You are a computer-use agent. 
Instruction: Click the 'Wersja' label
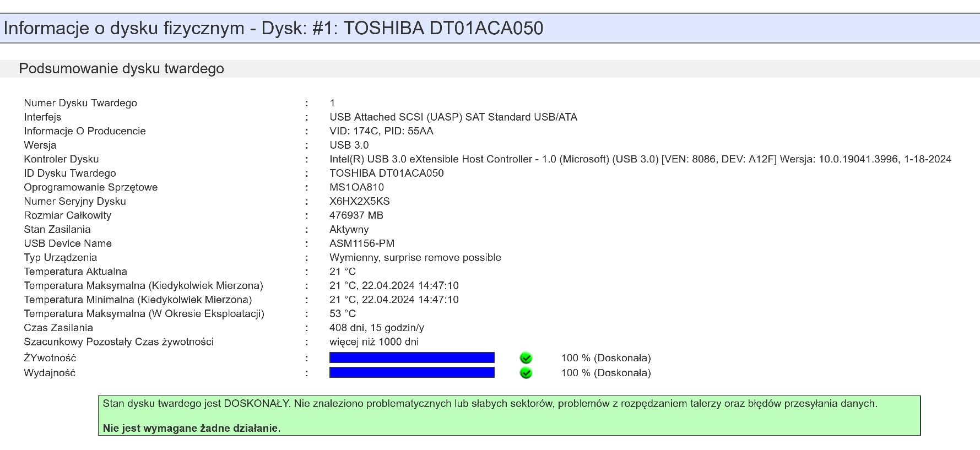(40, 145)
